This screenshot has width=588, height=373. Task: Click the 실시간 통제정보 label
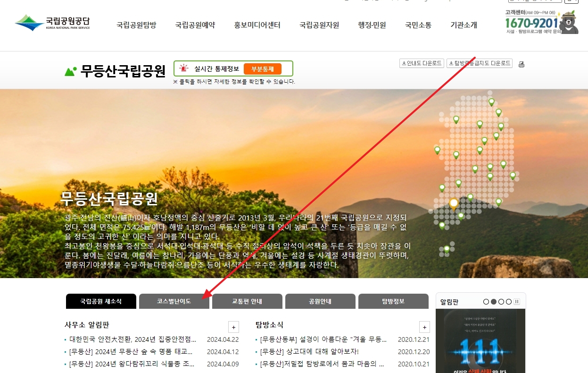click(x=217, y=69)
